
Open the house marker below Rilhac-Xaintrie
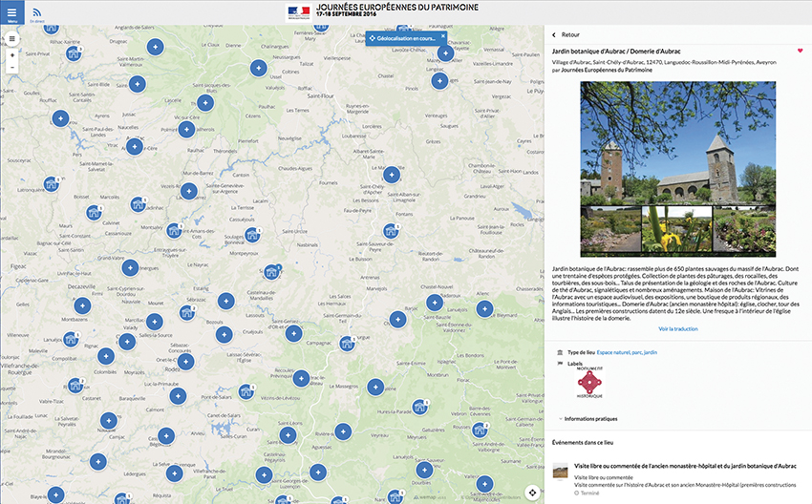(x=74, y=53)
